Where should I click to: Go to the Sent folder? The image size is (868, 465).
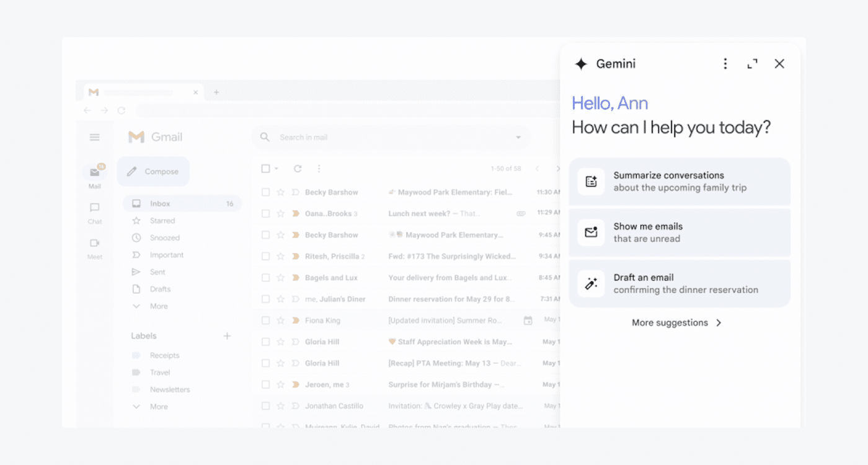[157, 272]
